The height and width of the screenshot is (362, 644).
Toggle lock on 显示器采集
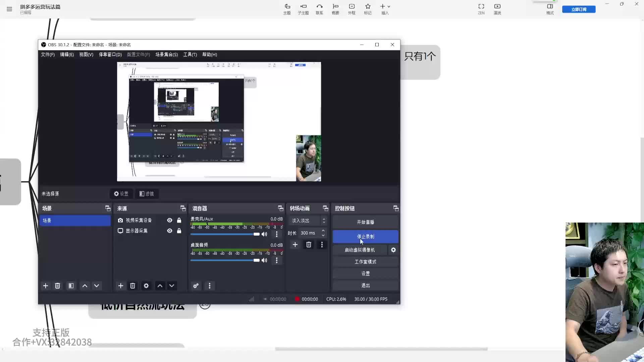[x=179, y=231]
